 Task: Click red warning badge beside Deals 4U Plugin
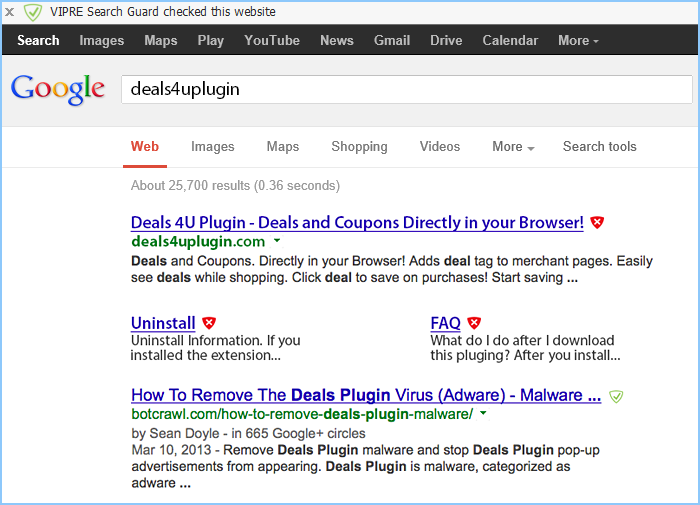[597, 223]
